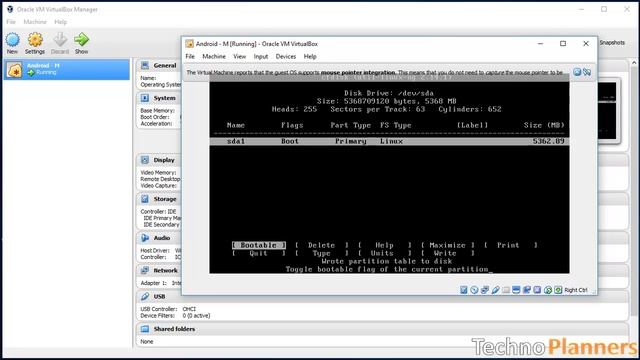Click 'Video Memory:' label in Display section
Image resolution: width=640 pixels, height=360 pixels.
(158, 173)
